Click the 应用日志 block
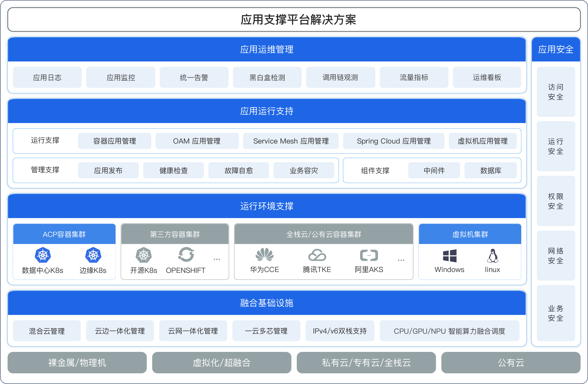Image resolution: width=588 pixels, height=384 pixels. point(47,78)
